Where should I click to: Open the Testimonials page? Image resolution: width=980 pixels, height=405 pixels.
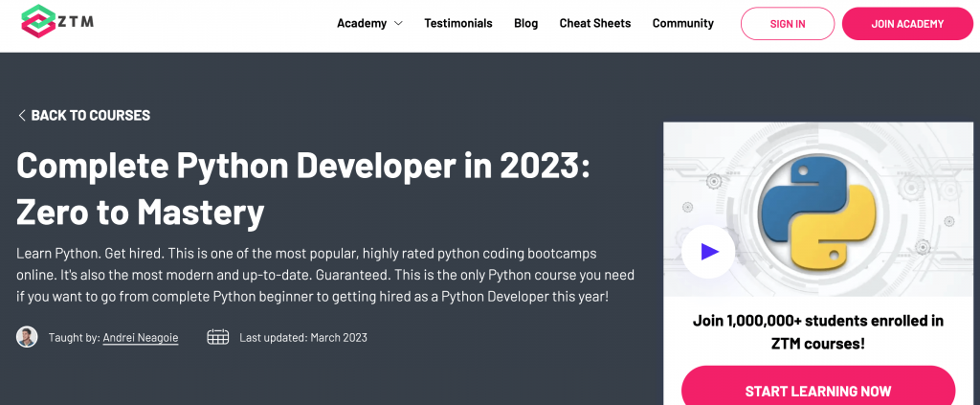coord(458,23)
